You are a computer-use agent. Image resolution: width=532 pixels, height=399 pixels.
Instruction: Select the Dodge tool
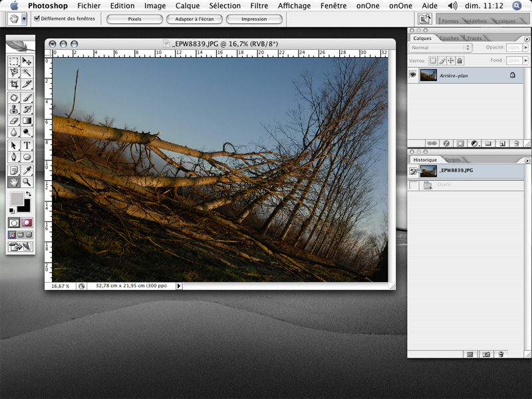[27, 132]
